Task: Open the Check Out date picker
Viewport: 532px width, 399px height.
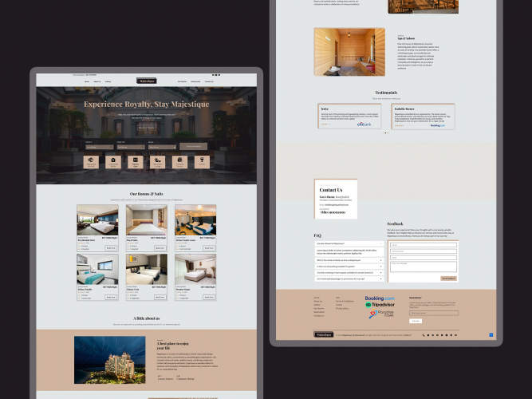Action: click(131, 147)
